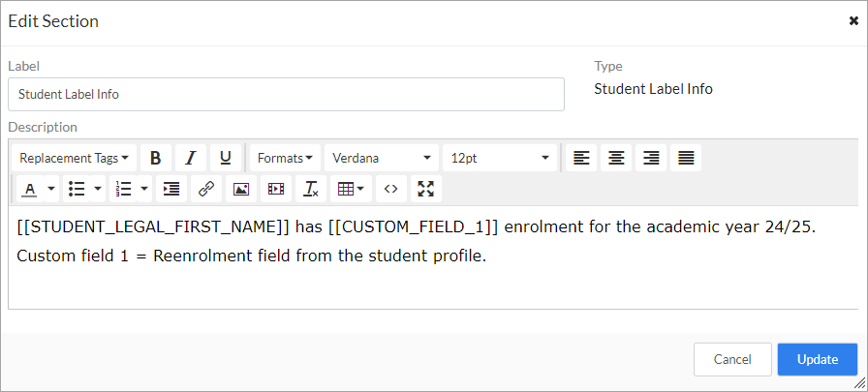Insert media video into the editor
Screen dimensions: 868x392
276,189
